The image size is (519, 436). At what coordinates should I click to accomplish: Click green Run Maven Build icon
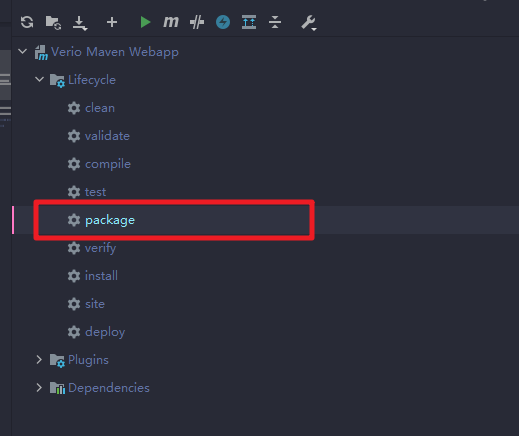coord(145,22)
